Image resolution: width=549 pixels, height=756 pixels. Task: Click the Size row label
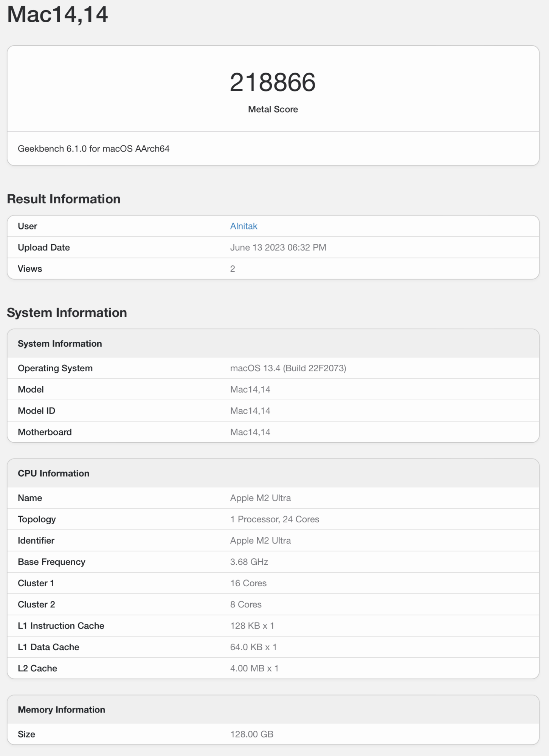26,734
